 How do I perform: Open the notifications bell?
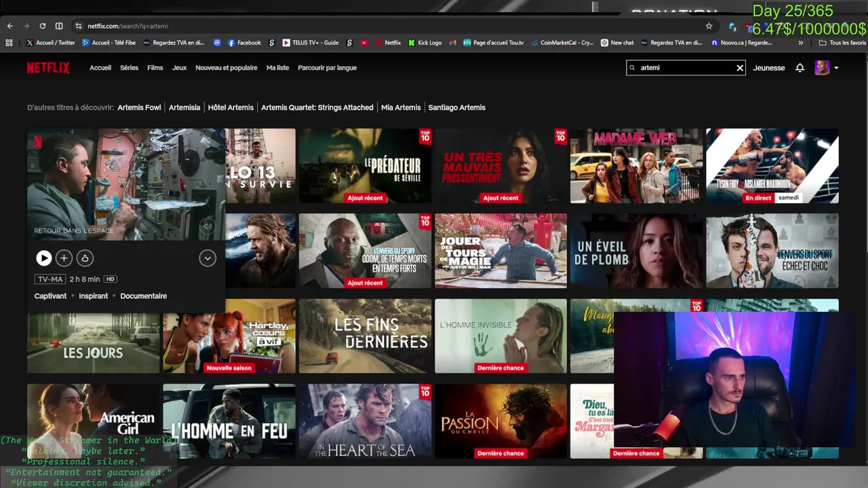[800, 68]
